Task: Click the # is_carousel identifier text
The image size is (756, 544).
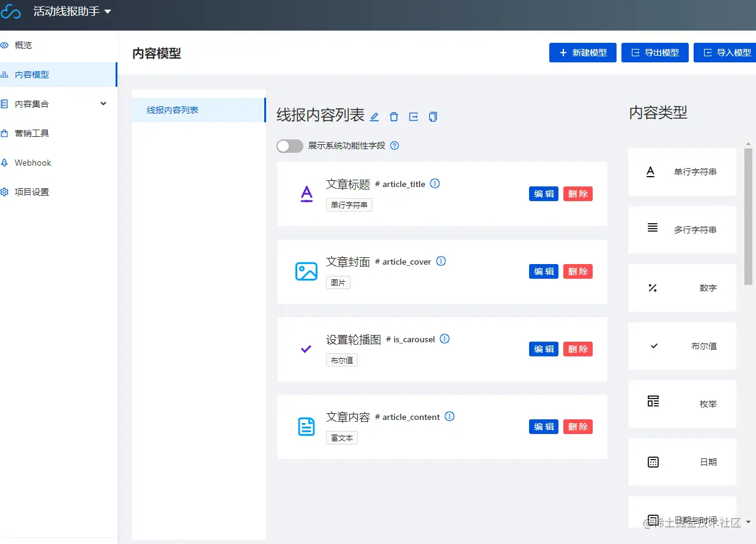Action: pos(410,339)
